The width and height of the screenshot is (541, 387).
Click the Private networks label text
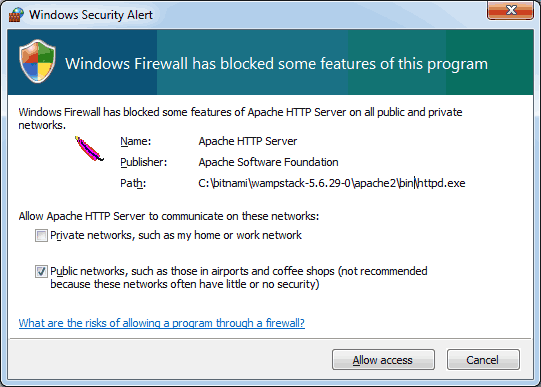pos(176,235)
